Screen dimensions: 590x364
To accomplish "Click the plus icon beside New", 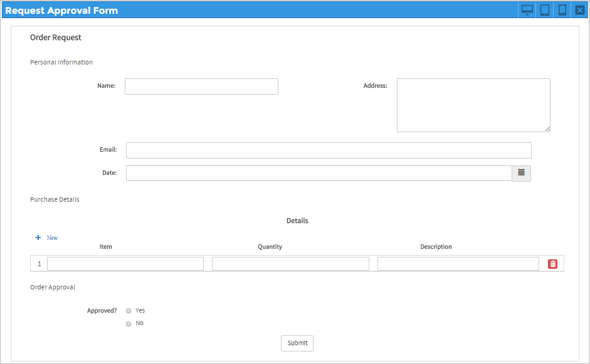I will [x=38, y=237].
